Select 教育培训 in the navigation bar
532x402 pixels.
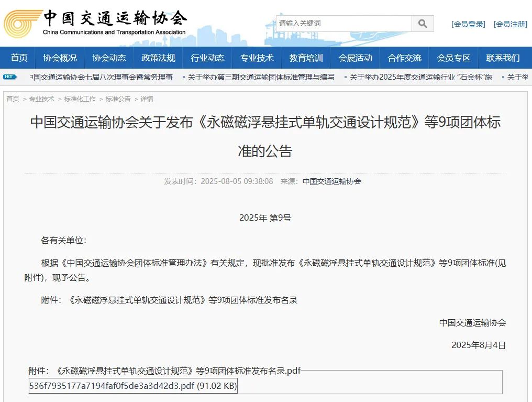coord(306,58)
